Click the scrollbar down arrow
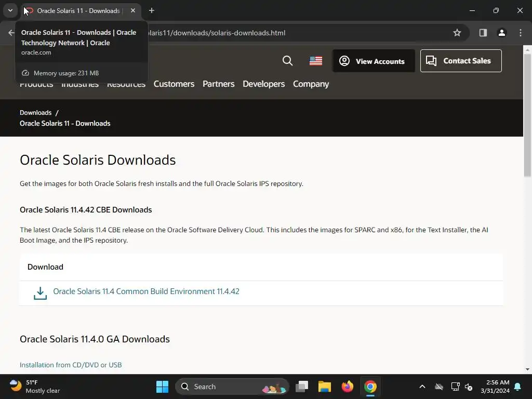The width and height of the screenshot is (532, 399). [x=527, y=369]
